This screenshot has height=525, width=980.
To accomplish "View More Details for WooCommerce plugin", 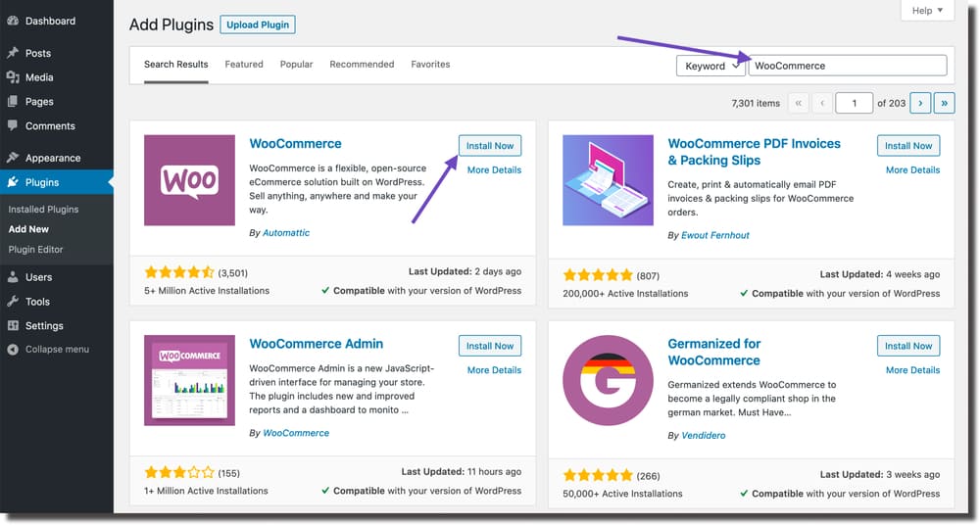I will 494,170.
